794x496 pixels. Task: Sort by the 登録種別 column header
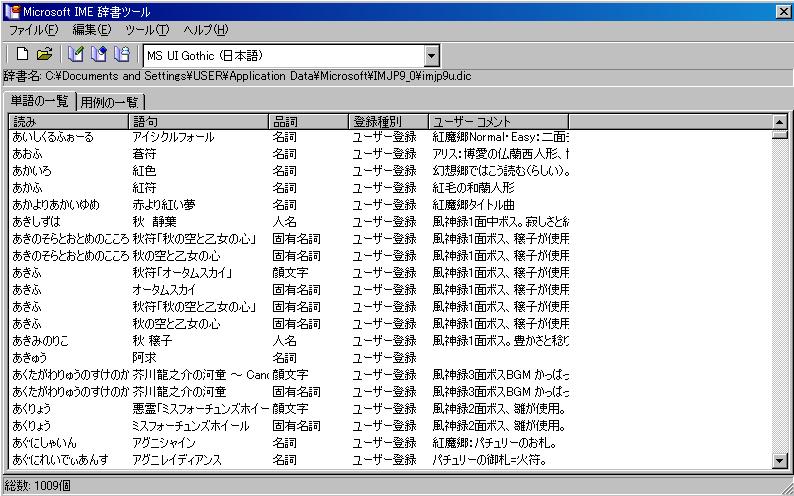point(388,121)
